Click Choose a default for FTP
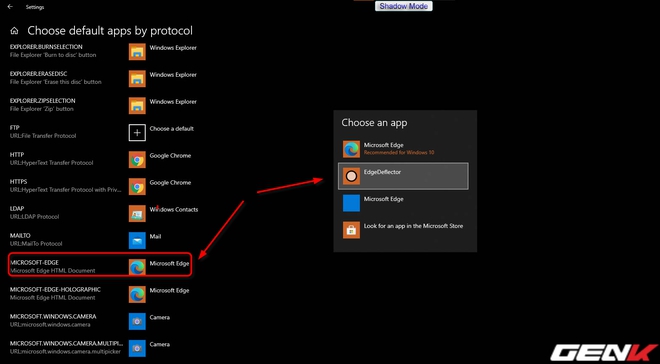The image size is (660, 364). pos(172,129)
